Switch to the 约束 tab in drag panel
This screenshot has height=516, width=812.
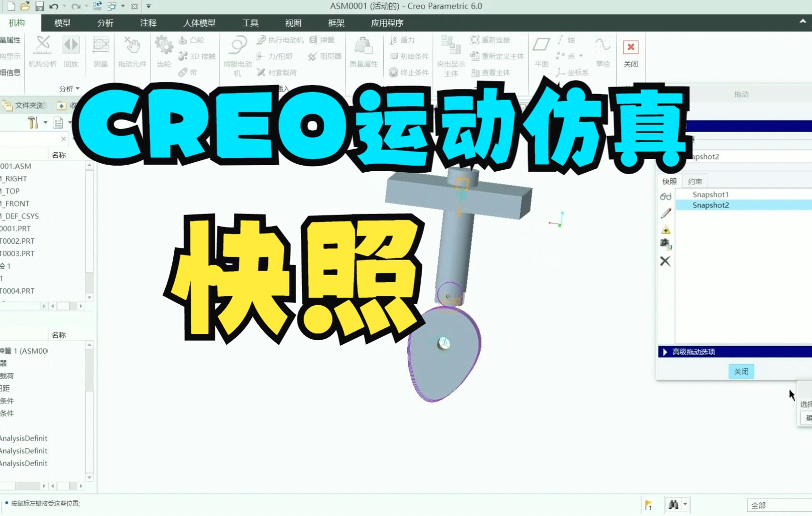pos(695,181)
